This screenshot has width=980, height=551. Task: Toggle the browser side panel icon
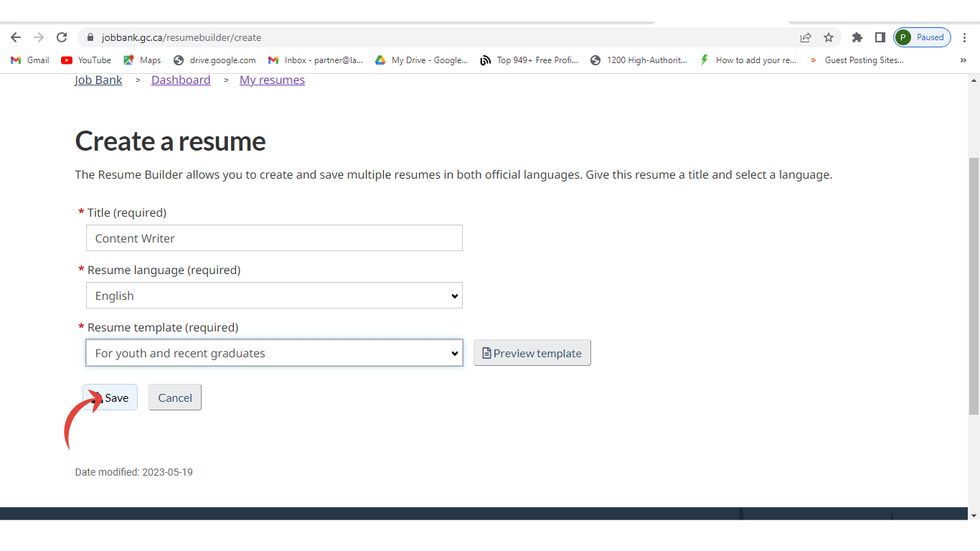tap(880, 37)
